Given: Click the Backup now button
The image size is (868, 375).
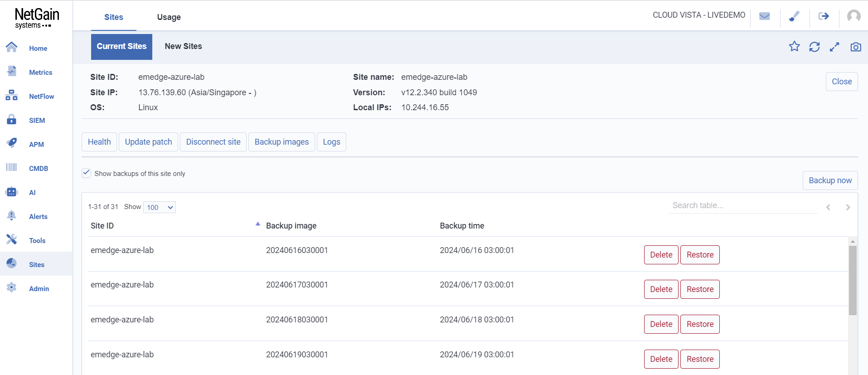Looking at the screenshot, I should coord(830,180).
